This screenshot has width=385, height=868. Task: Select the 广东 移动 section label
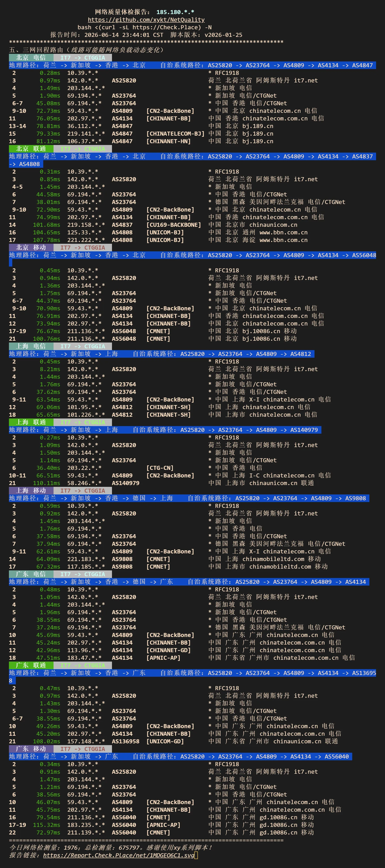pos(31,749)
